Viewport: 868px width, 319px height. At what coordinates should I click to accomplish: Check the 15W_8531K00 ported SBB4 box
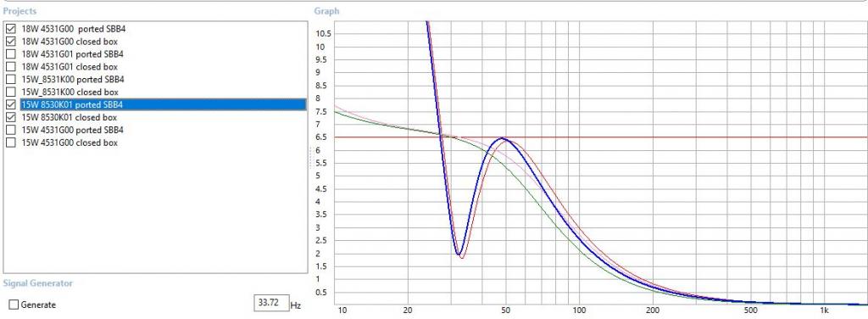(x=10, y=79)
